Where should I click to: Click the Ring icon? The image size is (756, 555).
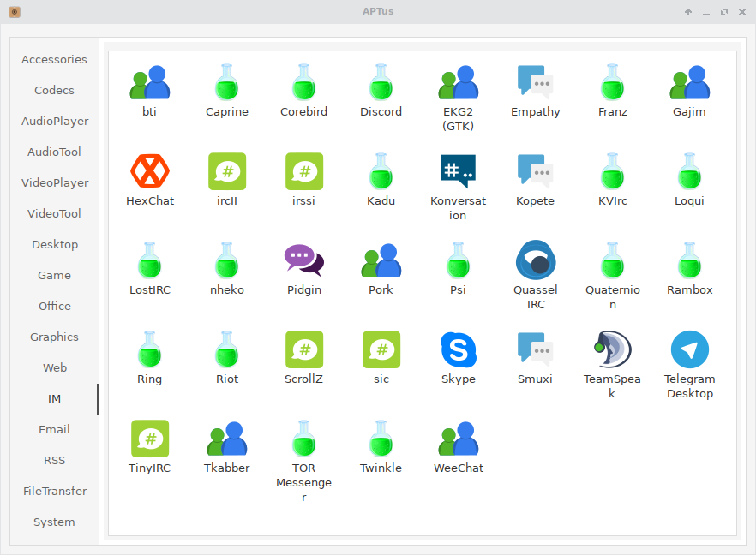[149, 349]
